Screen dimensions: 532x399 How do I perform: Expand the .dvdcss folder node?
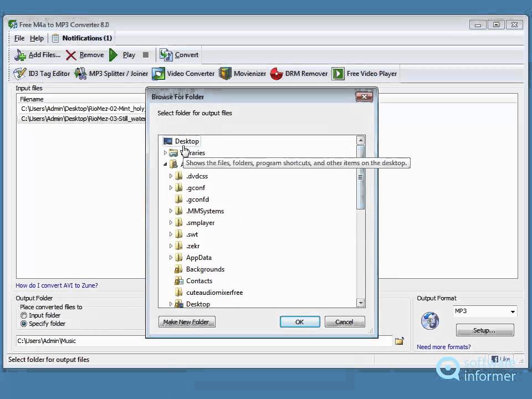(x=171, y=176)
